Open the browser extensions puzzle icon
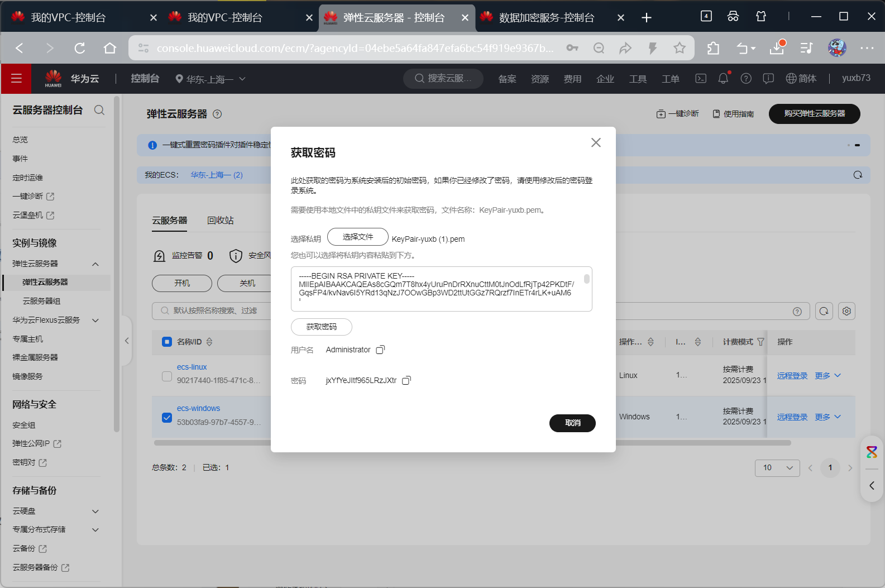Screen dimensions: 885x588 [713, 48]
